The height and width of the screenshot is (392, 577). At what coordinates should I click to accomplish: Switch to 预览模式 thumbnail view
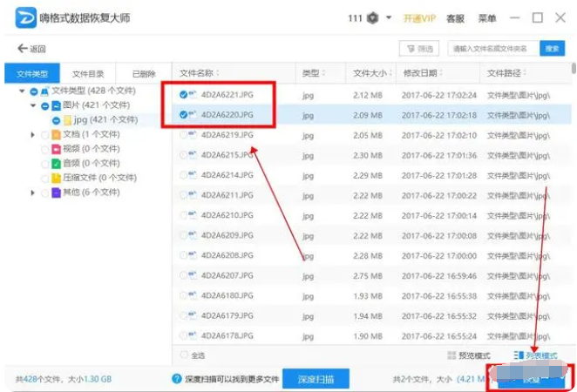469,355
